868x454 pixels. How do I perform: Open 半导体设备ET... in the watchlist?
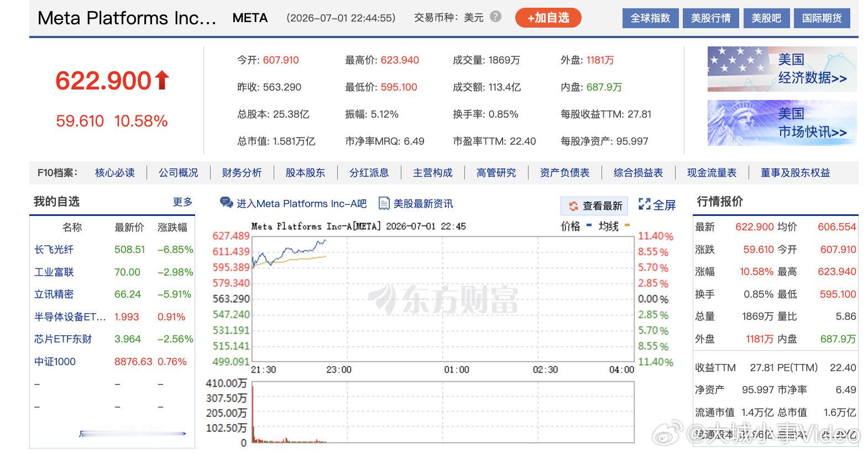click(x=70, y=317)
